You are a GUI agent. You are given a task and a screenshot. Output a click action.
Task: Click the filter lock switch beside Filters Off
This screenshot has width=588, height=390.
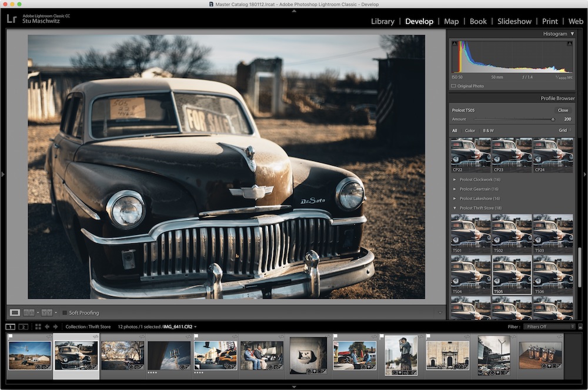(580, 327)
